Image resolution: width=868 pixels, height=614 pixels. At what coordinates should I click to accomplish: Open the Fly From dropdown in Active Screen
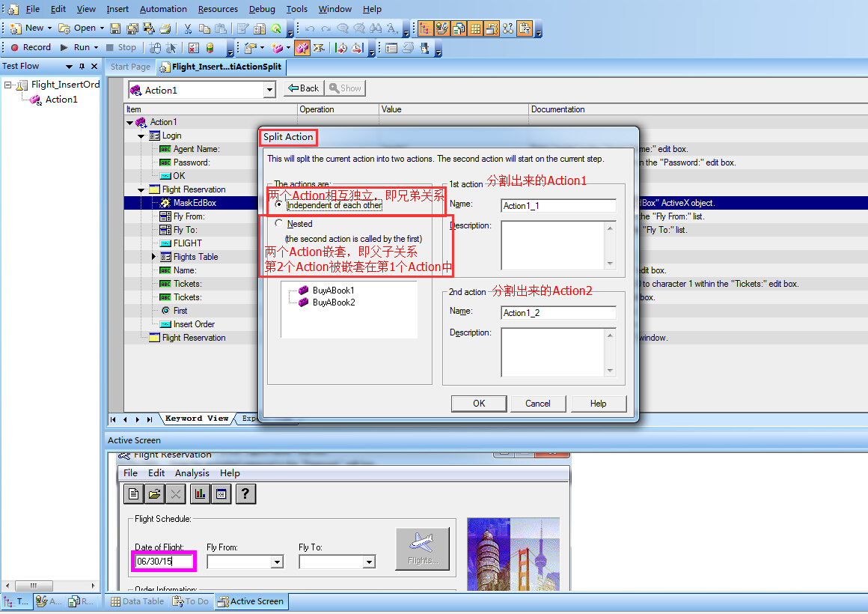pyautogui.click(x=278, y=562)
